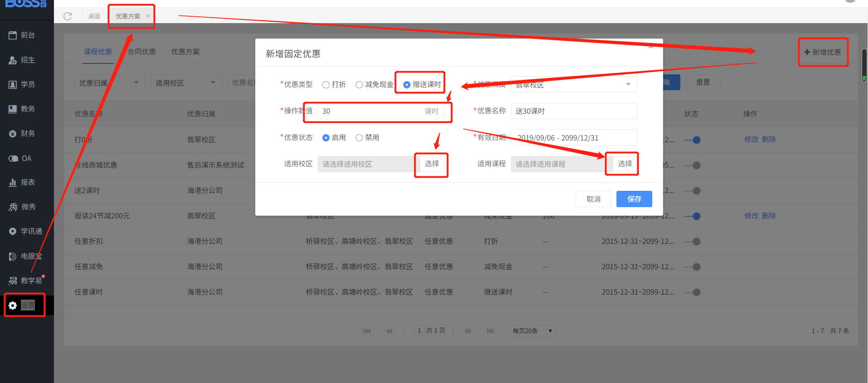This screenshot has width=868, height=383.
Task: Click the 请选择适用课程 field
Action: tap(562, 164)
